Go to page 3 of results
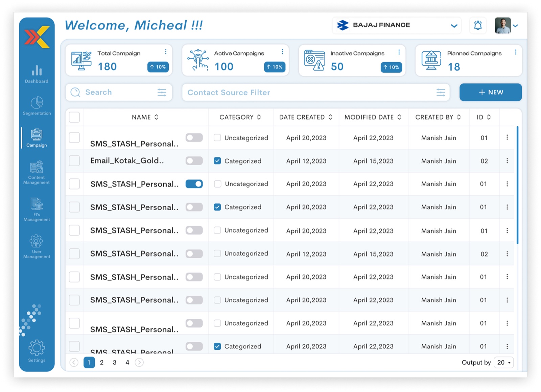This screenshot has width=541, height=392. click(115, 362)
